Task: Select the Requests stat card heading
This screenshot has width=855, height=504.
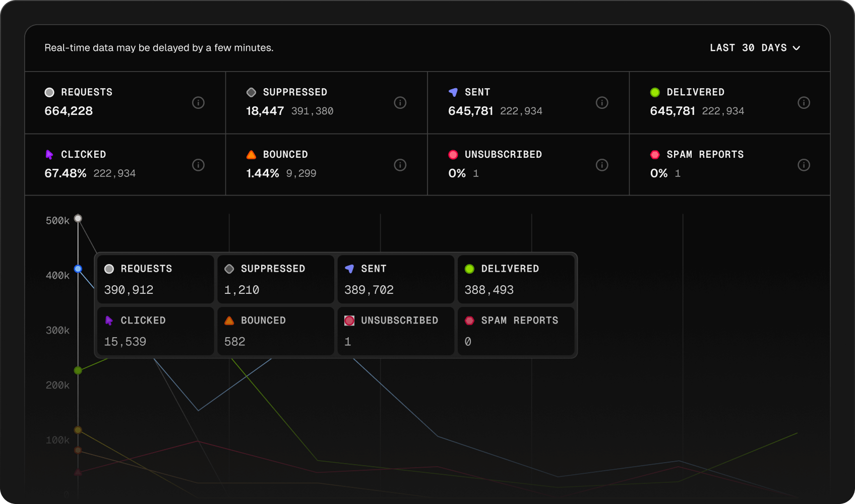Action: coord(86,92)
